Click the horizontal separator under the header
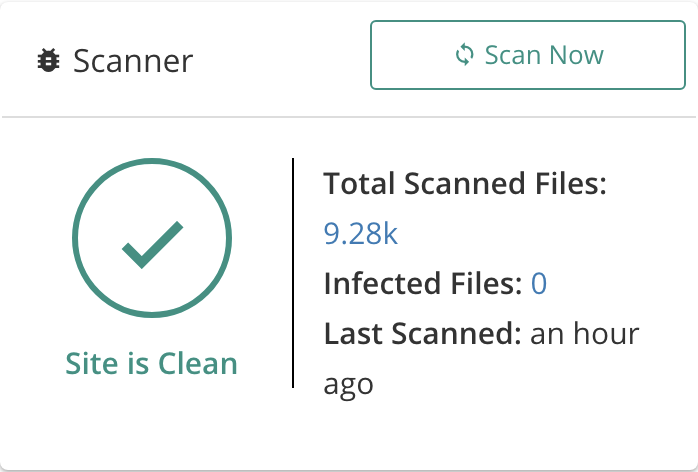The height and width of the screenshot is (472, 698). (x=349, y=117)
